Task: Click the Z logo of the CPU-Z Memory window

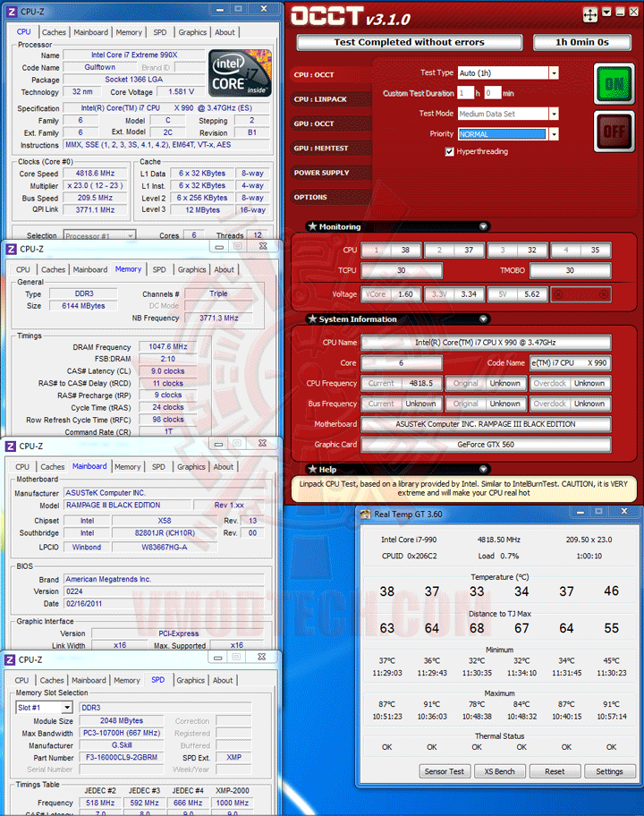Action: pyautogui.click(x=11, y=250)
